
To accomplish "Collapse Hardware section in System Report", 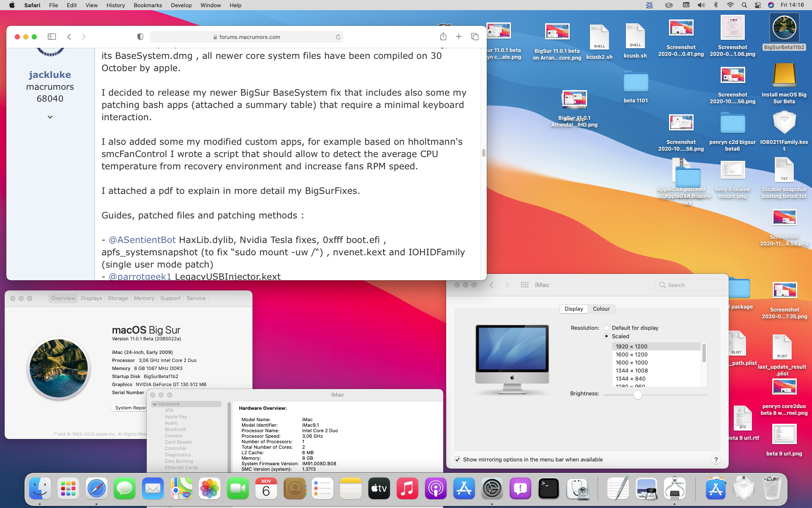I will coord(155,404).
